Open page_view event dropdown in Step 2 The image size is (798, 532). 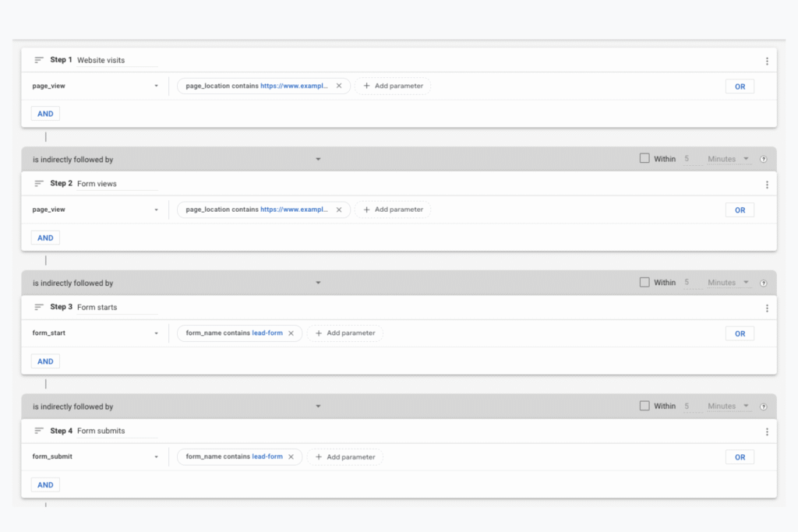coord(95,210)
